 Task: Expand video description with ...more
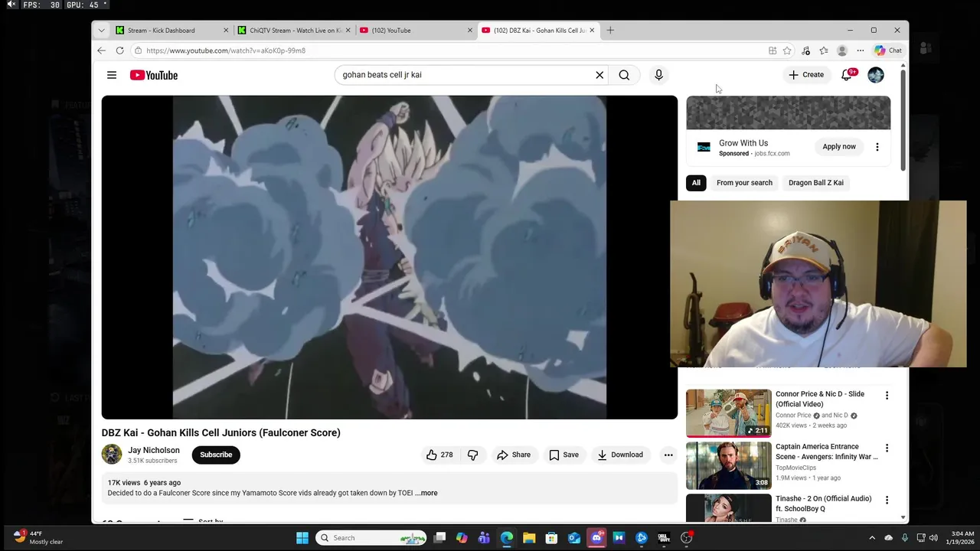click(x=426, y=493)
